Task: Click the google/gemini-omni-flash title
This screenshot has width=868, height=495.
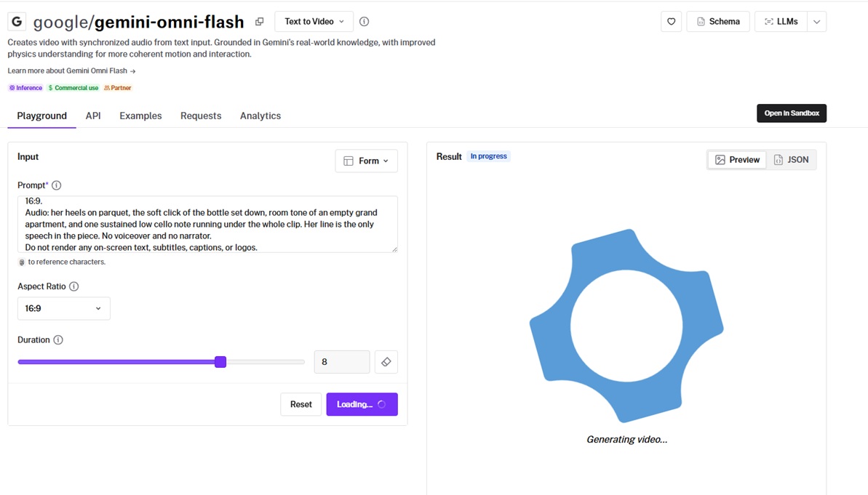Action: coord(138,22)
